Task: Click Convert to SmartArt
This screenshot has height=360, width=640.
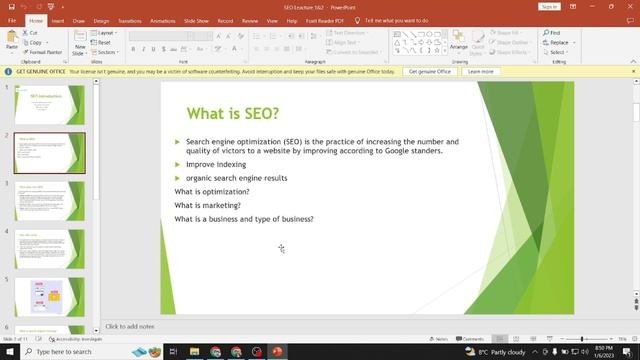Action: tap(354, 52)
